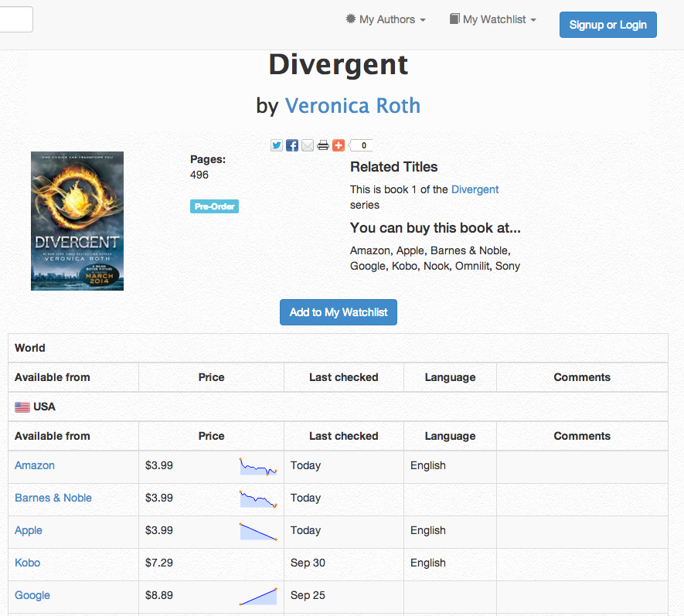Click the Kobo last checked date Sep 30
Image resolution: width=684 pixels, height=616 pixels.
coord(308,563)
